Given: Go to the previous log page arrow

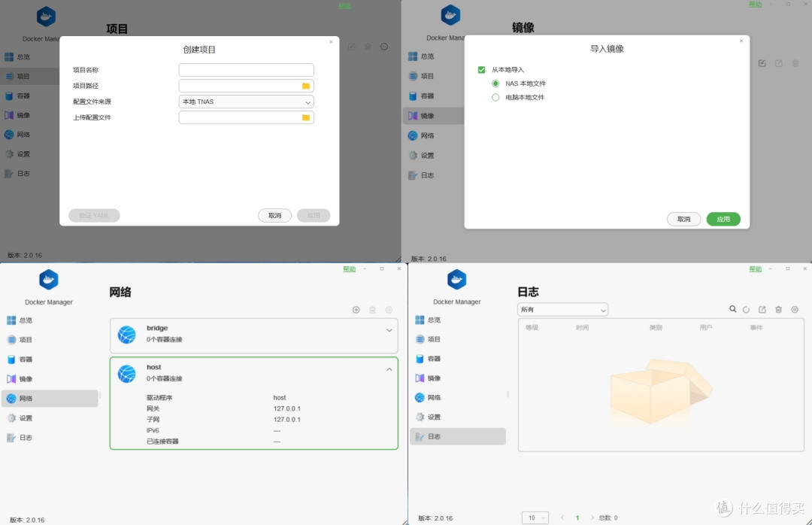Looking at the screenshot, I should (x=562, y=517).
